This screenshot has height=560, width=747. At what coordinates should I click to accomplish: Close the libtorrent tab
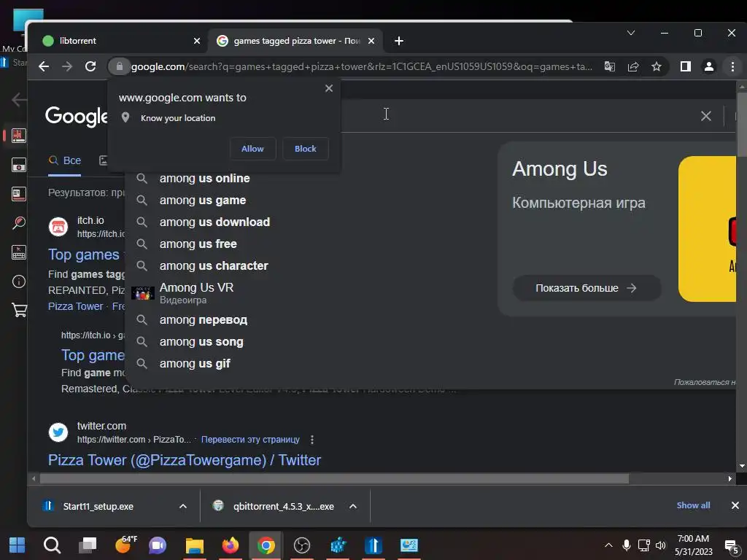[x=197, y=41]
